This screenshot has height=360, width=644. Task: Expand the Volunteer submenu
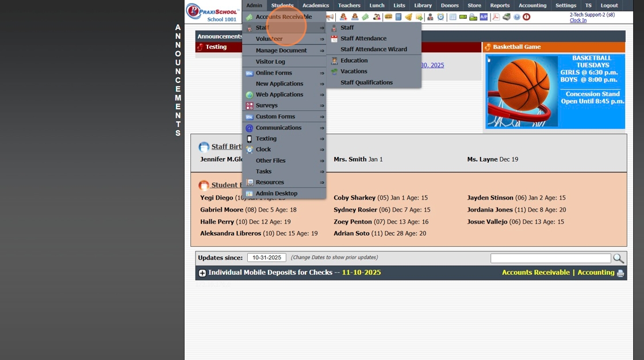[x=284, y=39]
